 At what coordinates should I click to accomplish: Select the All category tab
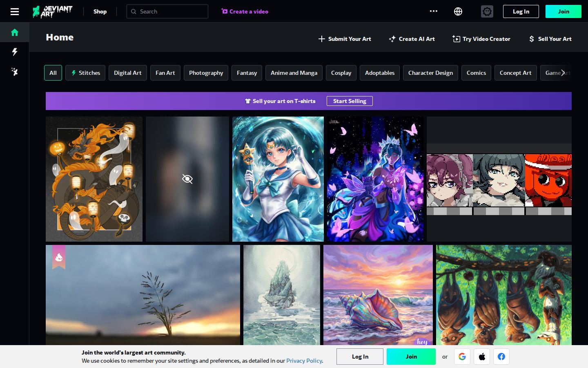(53, 73)
